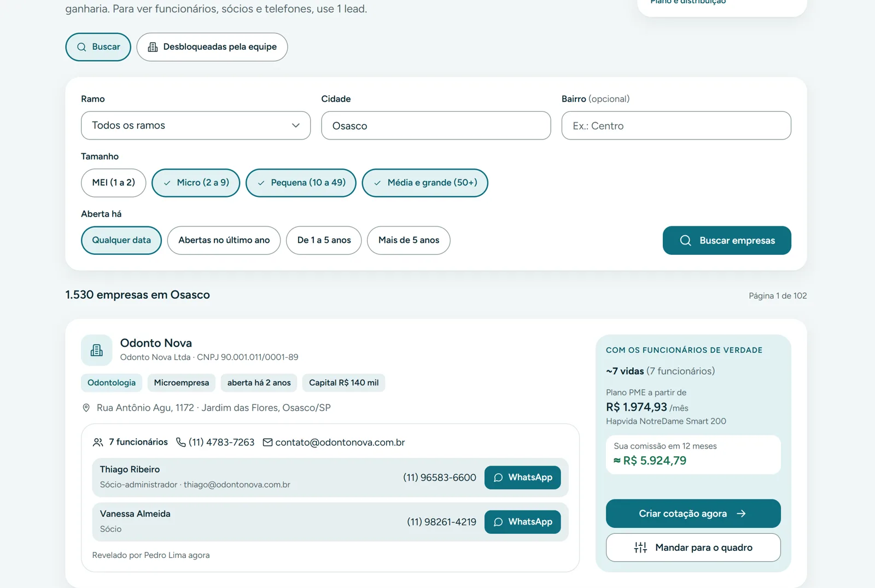Viewport: 875px width, 588px height.
Task: Click the Microempresa tag
Action: coord(182,383)
